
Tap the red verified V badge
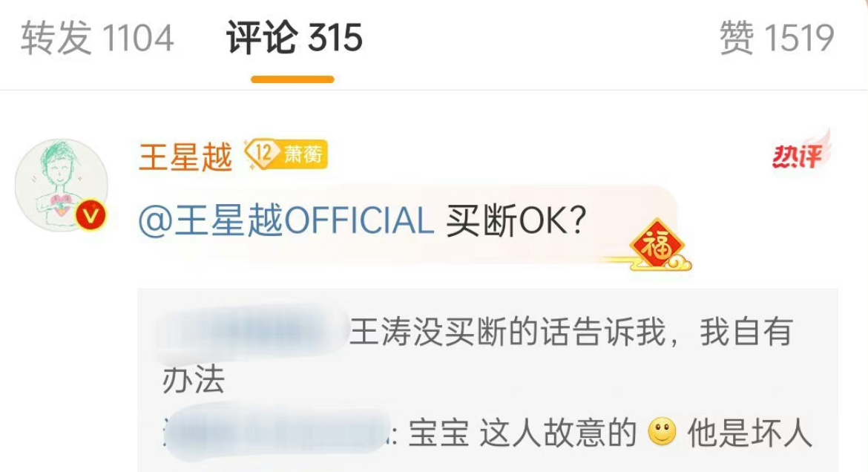pyautogui.click(x=91, y=215)
